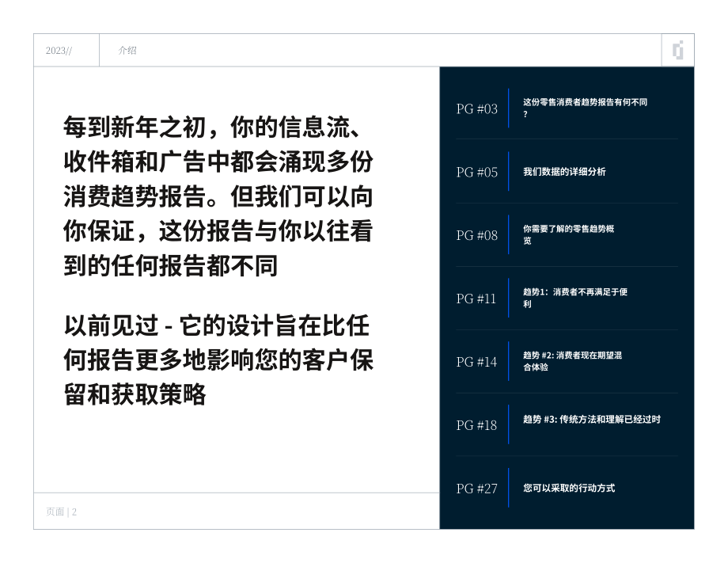Select the 'PG #18' page number

point(476,425)
